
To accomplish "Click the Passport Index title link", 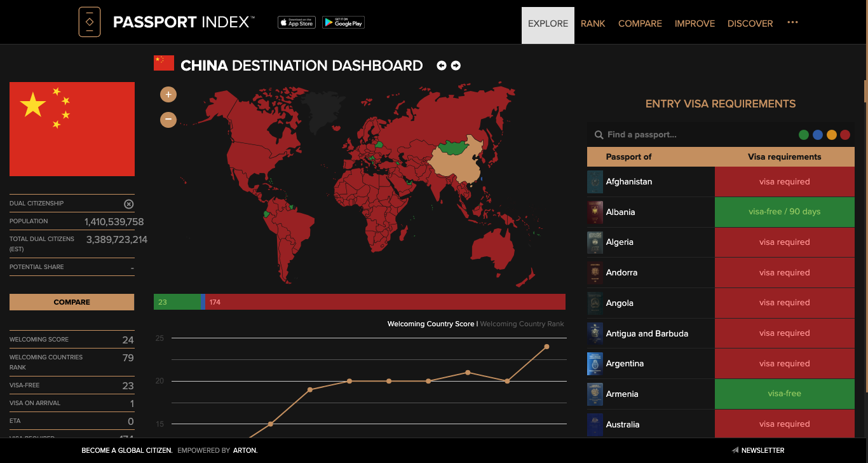I will [x=184, y=22].
